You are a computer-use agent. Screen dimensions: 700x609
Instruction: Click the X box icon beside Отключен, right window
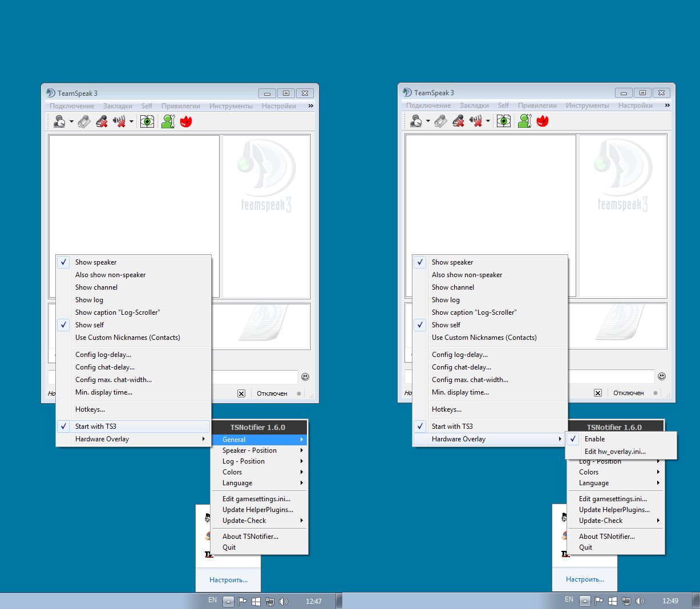point(598,393)
